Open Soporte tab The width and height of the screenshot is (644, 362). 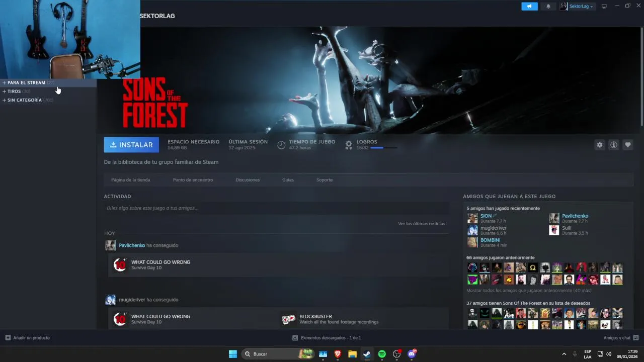point(325,180)
